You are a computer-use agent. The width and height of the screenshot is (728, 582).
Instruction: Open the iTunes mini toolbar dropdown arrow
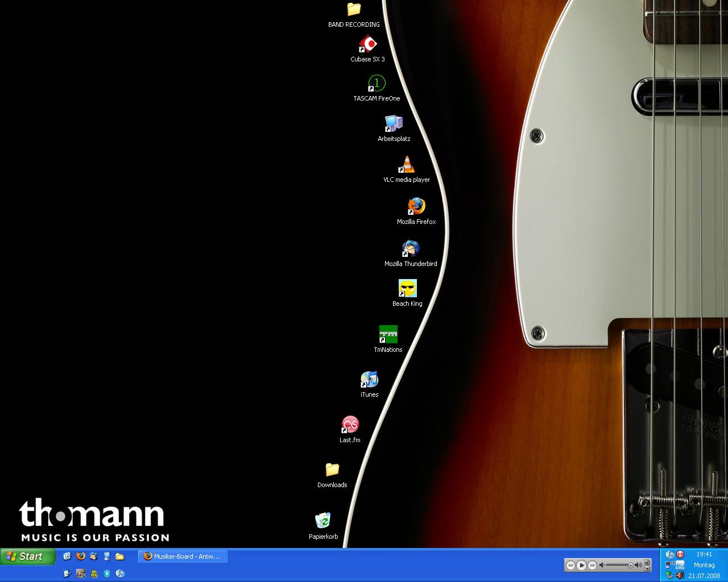(647, 568)
